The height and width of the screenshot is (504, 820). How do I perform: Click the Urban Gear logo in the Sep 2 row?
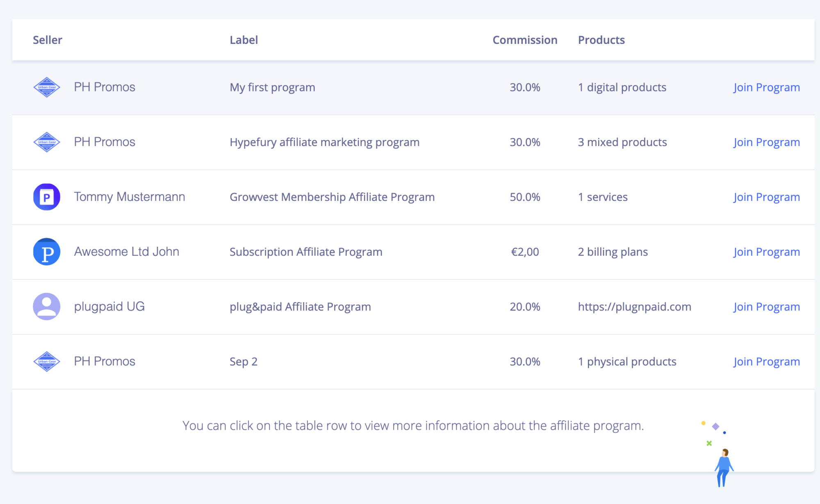[47, 361]
